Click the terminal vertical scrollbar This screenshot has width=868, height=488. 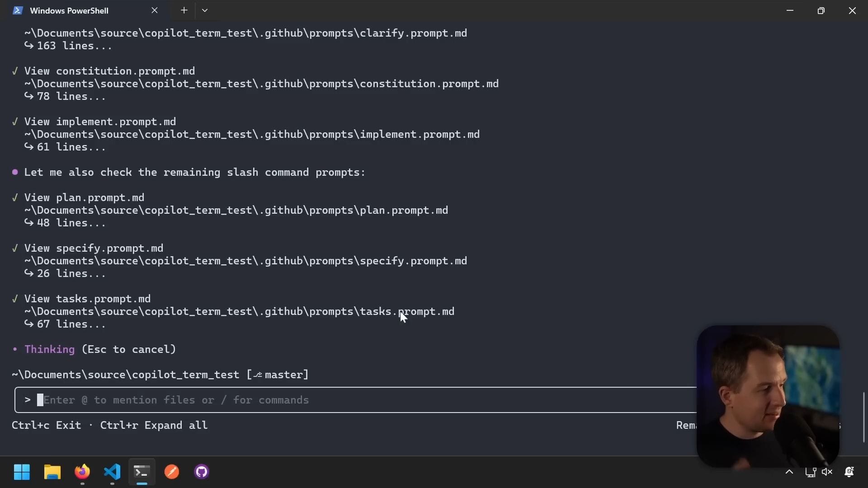pyautogui.click(x=863, y=417)
